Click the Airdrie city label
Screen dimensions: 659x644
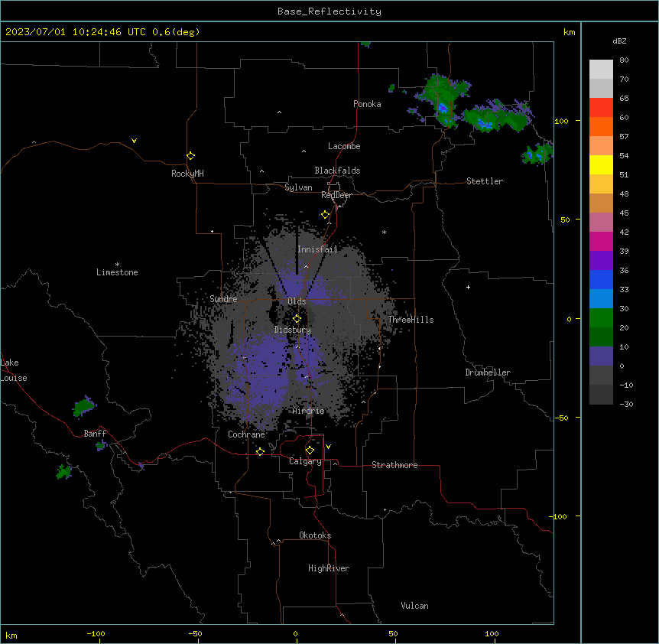click(x=309, y=411)
